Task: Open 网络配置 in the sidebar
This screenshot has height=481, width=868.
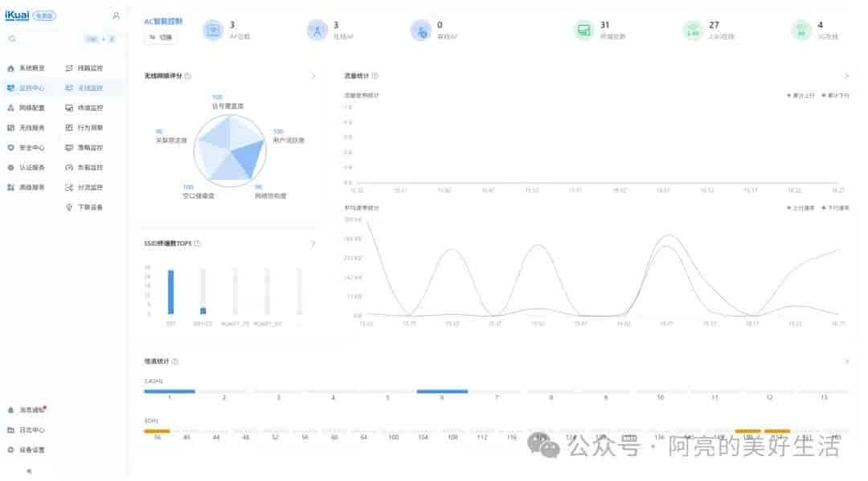Action: click(x=27, y=108)
